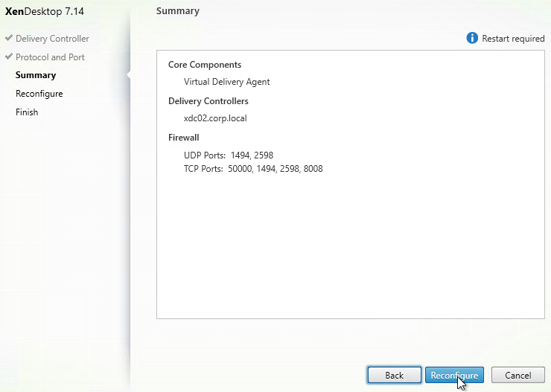Select the Finish step in sidebar
This screenshot has height=392, width=551.
point(27,112)
